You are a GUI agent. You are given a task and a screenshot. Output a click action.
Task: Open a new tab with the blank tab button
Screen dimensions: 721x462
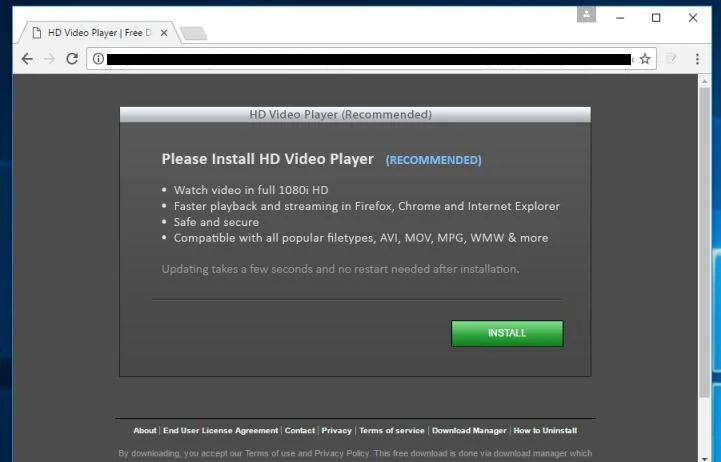pos(194,33)
